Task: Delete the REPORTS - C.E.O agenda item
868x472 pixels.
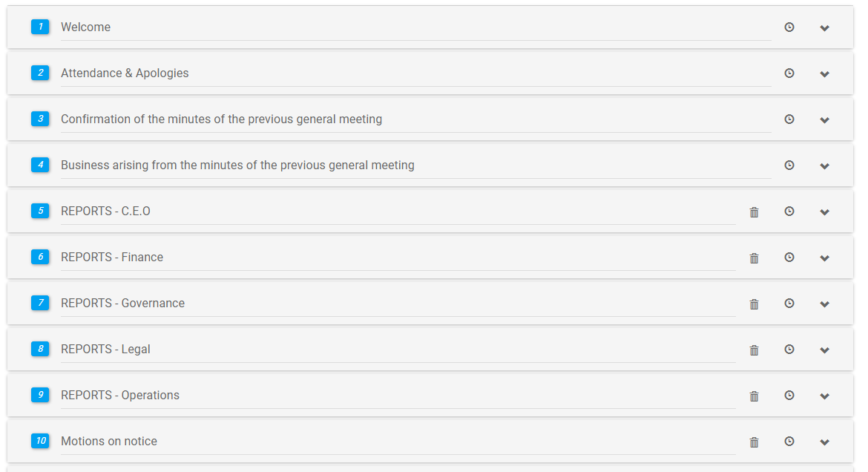Action: pos(754,212)
